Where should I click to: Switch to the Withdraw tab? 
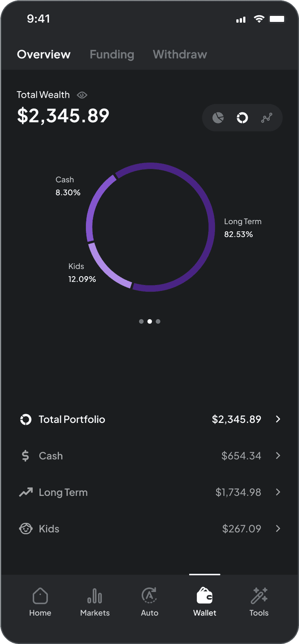pyautogui.click(x=179, y=54)
